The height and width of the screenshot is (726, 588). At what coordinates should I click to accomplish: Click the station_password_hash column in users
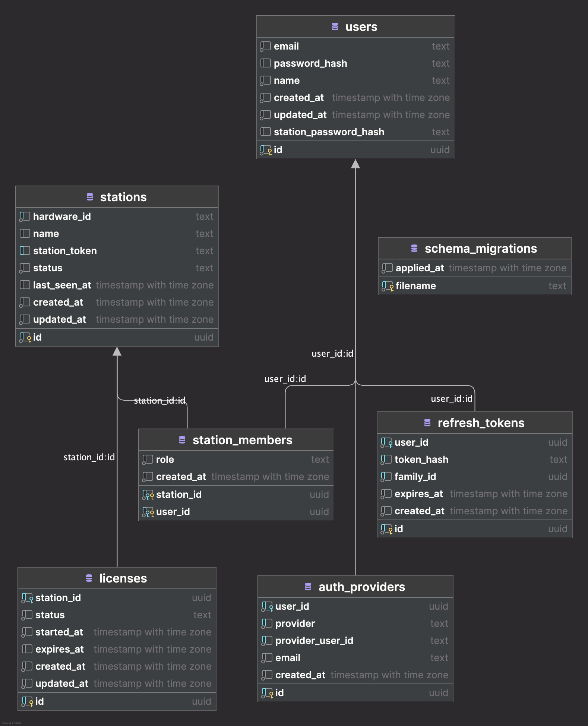tap(355, 132)
